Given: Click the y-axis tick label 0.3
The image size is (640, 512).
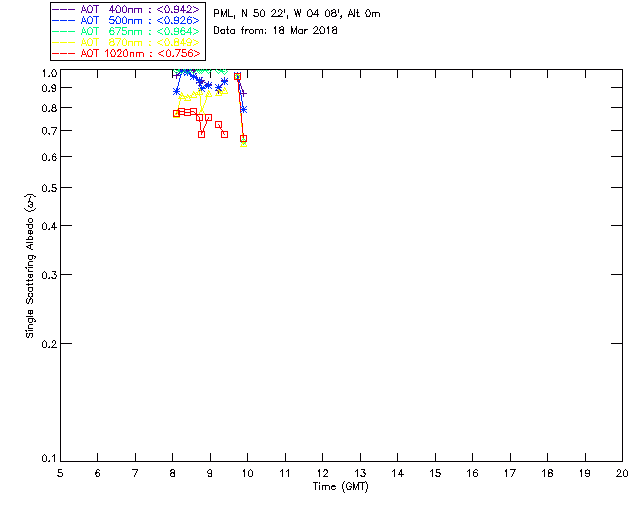Looking at the screenshot, I should (x=49, y=275).
